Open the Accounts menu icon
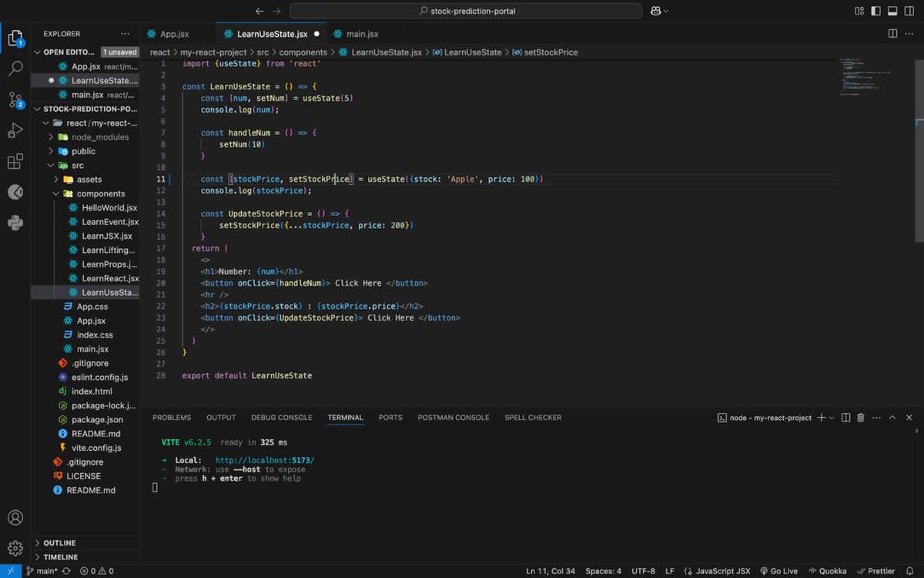924x578 pixels. [x=15, y=518]
